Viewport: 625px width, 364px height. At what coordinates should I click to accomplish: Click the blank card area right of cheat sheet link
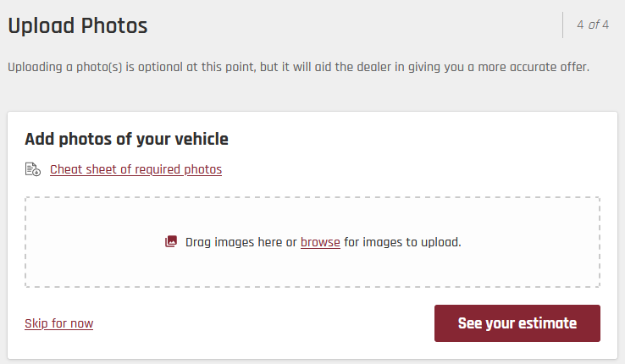tap(423, 169)
